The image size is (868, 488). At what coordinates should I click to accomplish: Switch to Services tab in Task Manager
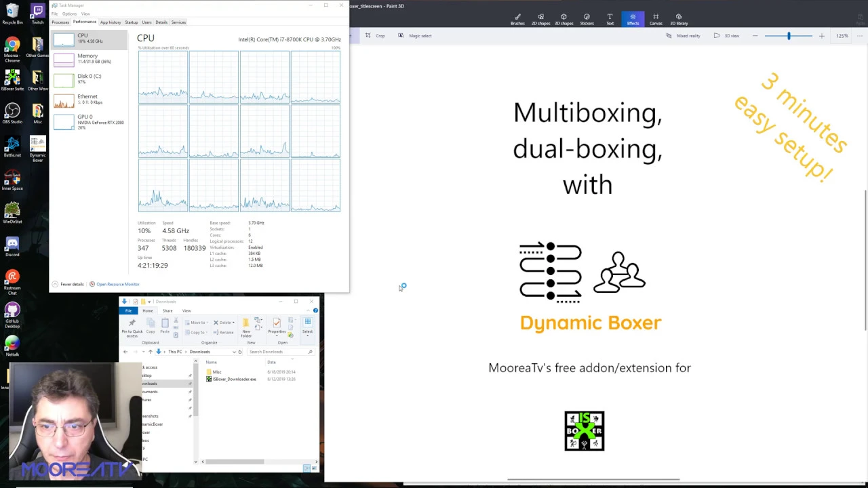click(x=178, y=22)
